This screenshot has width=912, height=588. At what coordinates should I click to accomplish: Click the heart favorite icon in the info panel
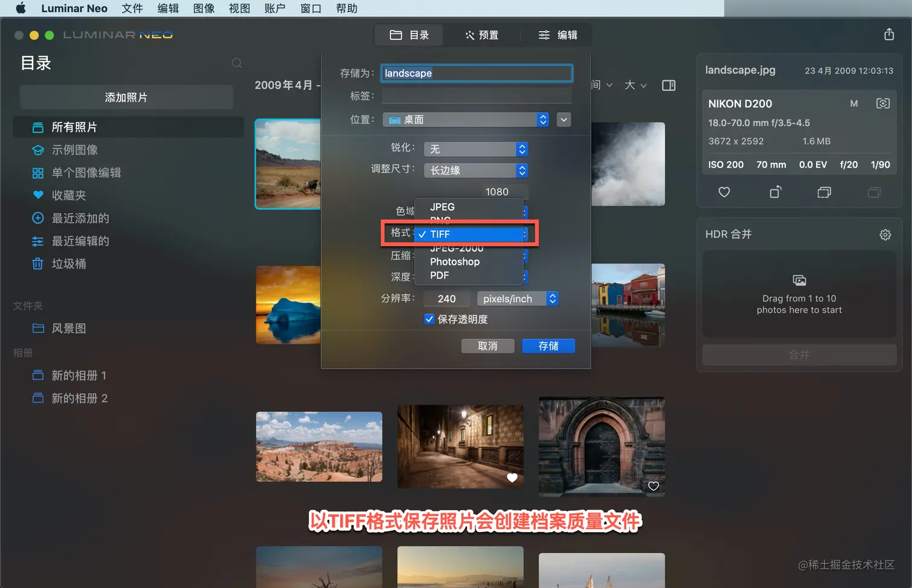click(724, 192)
